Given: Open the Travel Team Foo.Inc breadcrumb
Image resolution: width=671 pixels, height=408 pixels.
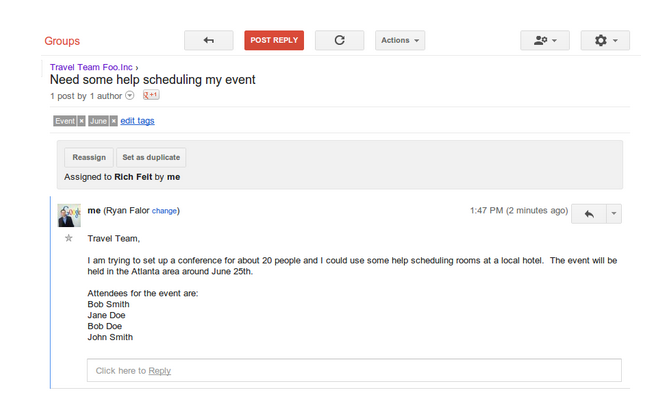Looking at the screenshot, I should [91, 67].
